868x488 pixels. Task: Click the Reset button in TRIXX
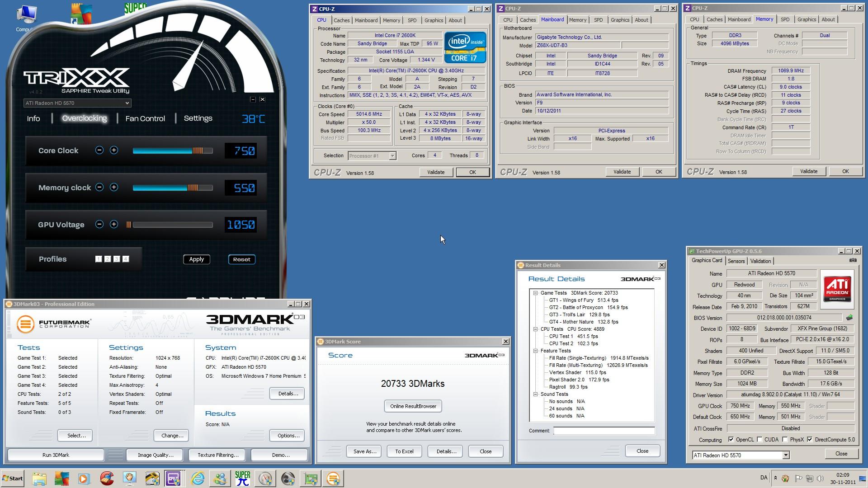click(241, 259)
